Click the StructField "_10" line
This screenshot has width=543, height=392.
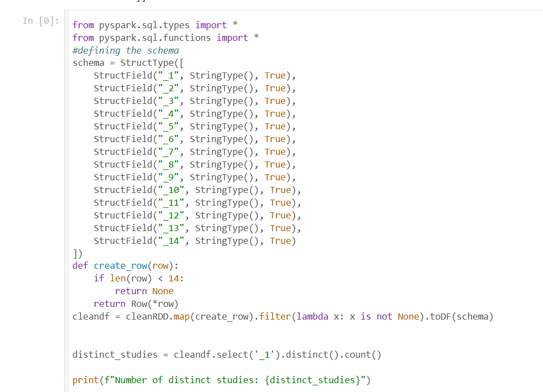coord(197,190)
